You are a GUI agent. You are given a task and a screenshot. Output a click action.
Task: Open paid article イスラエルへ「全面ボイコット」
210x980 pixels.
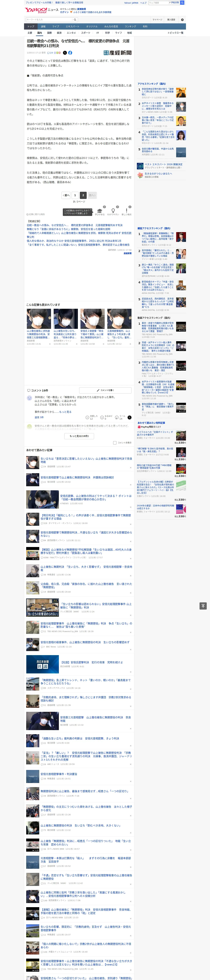pyautogui.click(x=155, y=433)
